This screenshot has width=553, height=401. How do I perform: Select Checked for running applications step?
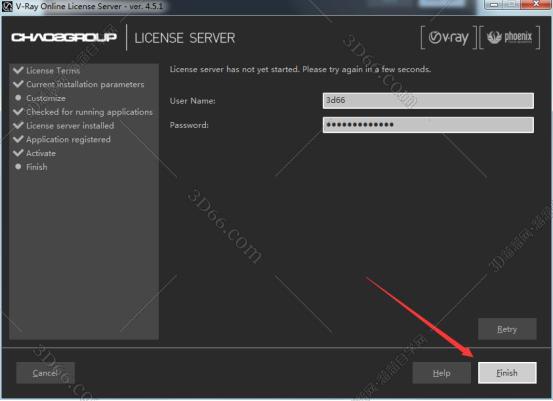pos(89,112)
